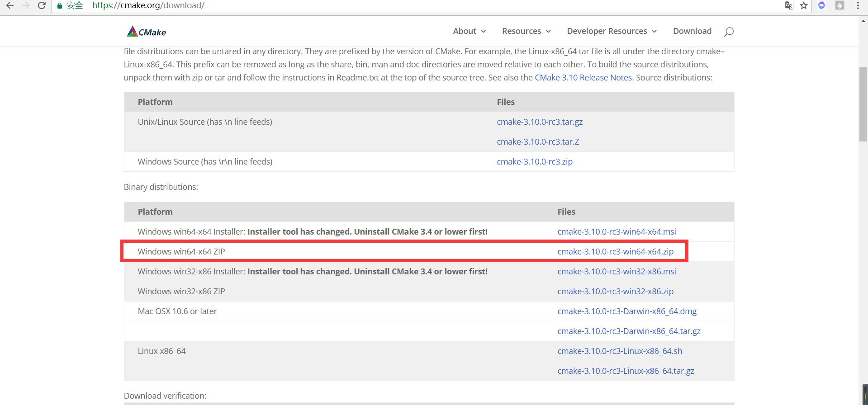Click the green secure padlock icon

tap(59, 5)
